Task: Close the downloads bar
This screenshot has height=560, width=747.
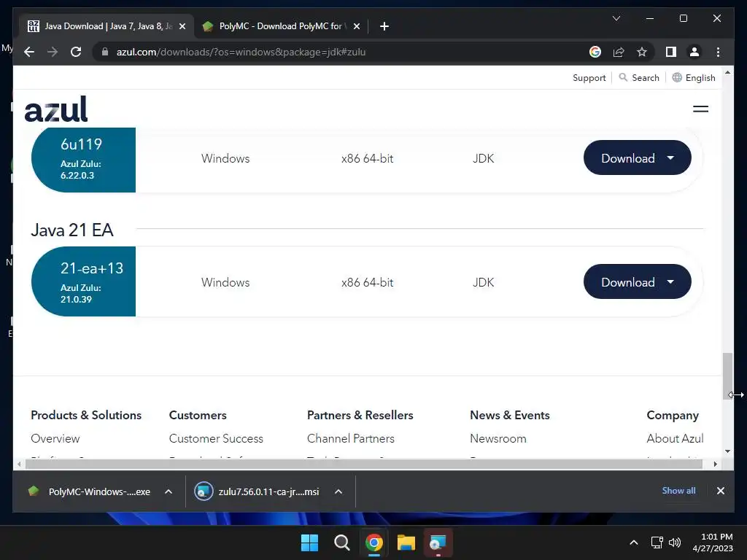Action: (720, 491)
